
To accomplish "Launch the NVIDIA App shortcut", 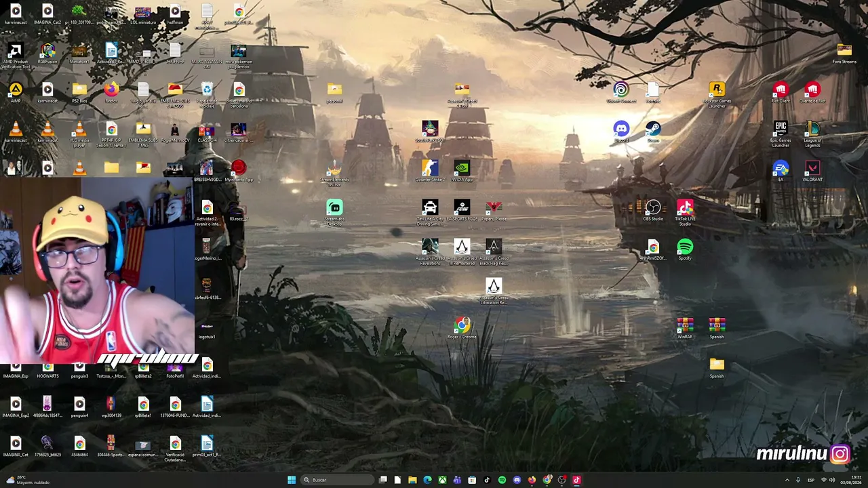I will click(462, 171).
